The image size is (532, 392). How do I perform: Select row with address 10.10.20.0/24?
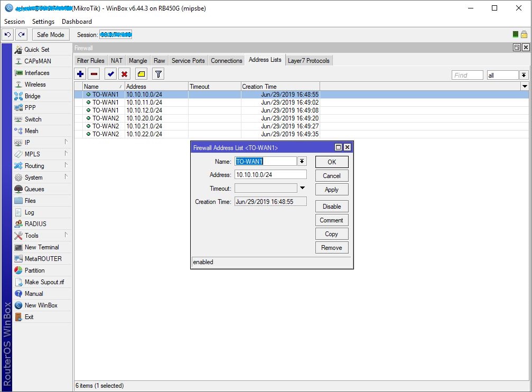pos(302,118)
